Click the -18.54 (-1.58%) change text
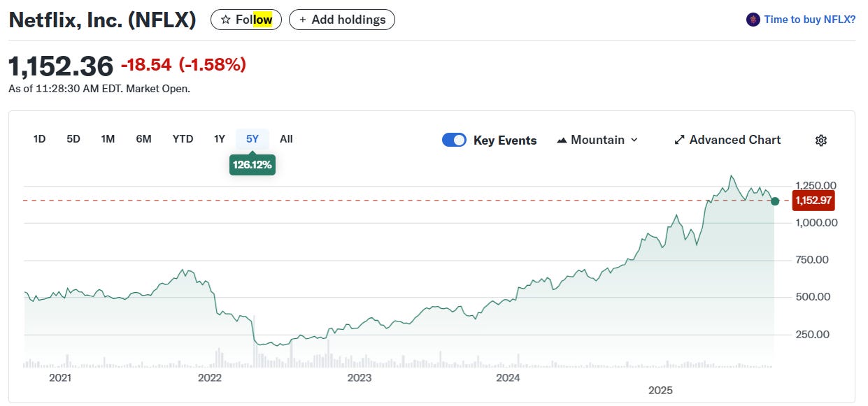 183,65
